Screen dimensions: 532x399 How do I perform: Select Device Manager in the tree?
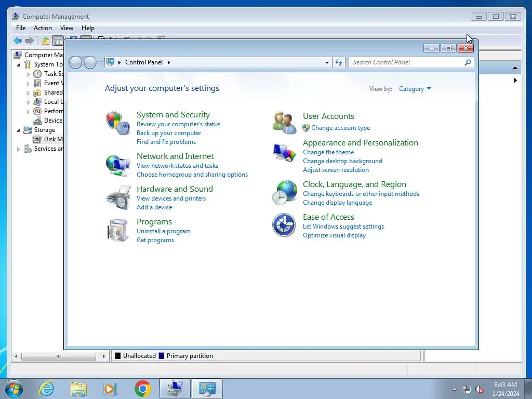pos(48,121)
